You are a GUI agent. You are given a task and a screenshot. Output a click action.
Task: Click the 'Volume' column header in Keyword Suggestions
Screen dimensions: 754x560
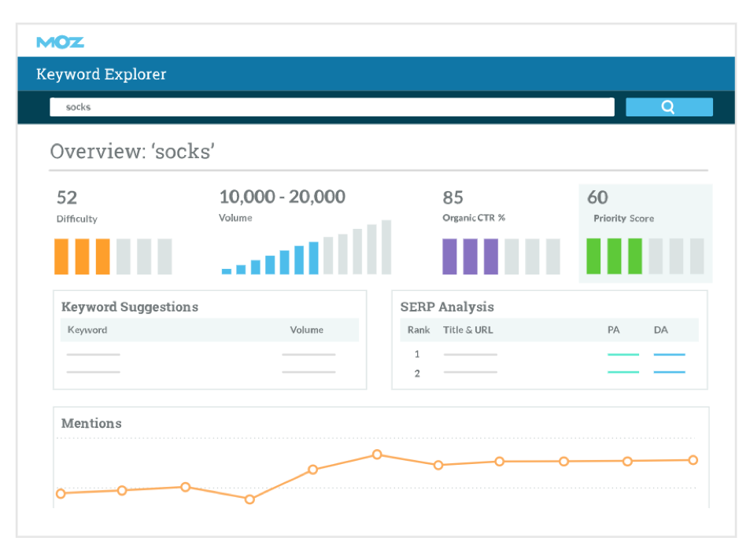click(306, 330)
